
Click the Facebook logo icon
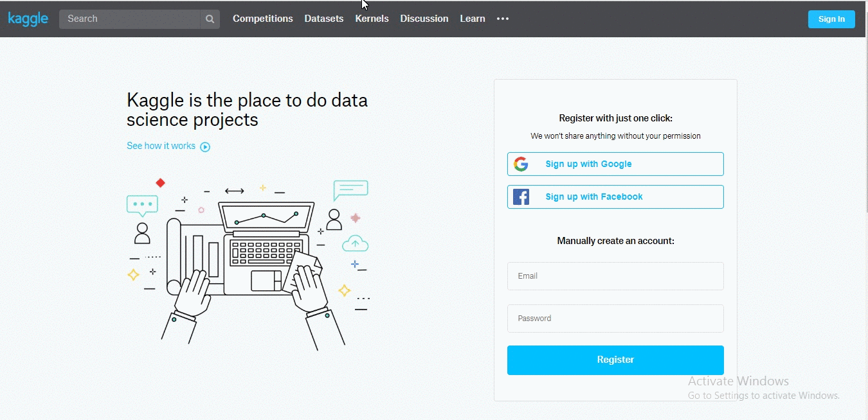[x=521, y=197]
